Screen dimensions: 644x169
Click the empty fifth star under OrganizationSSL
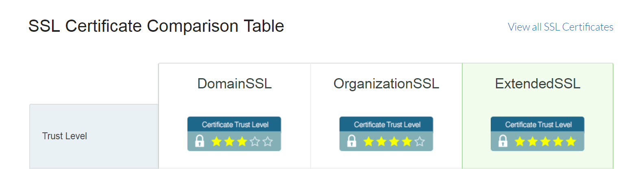point(420,141)
